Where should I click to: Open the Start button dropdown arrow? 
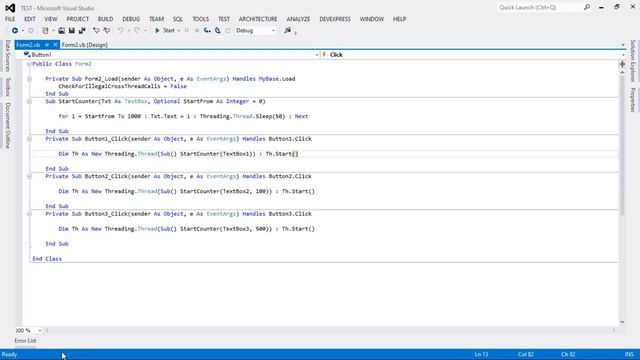pyautogui.click(x=179, y=31)
